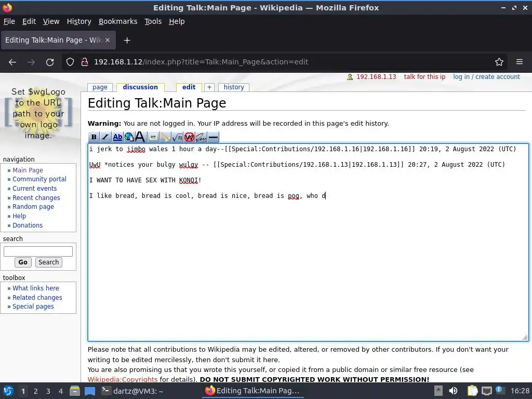Bookmark this page with star icon

point(499,62)
